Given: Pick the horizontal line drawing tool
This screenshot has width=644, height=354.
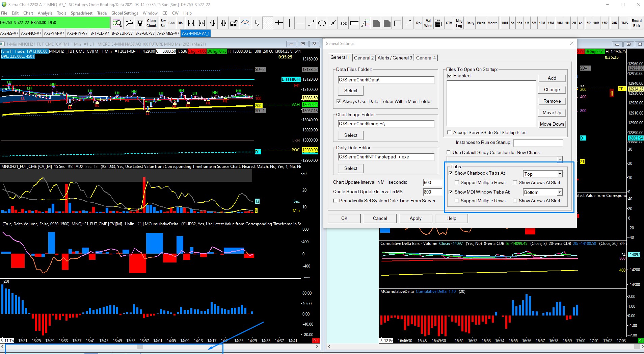Looking at the screenshot, I should click(x=300, y=23).
